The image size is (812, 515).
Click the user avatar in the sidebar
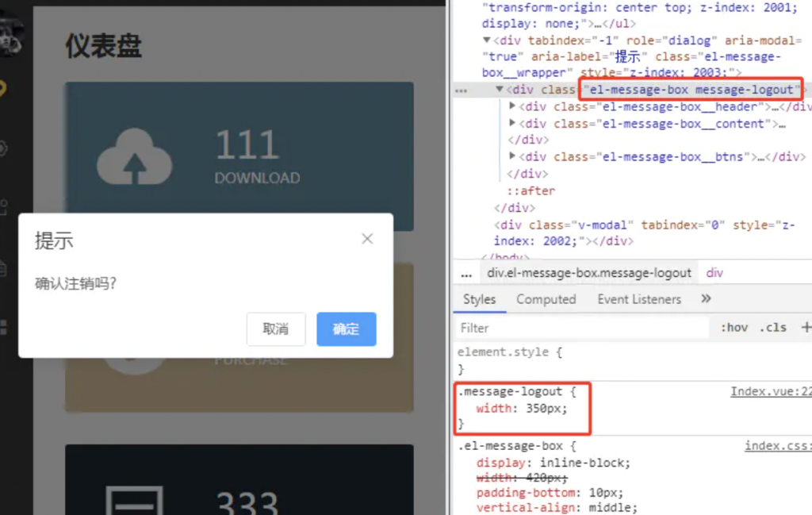click(x=10, y=36)
